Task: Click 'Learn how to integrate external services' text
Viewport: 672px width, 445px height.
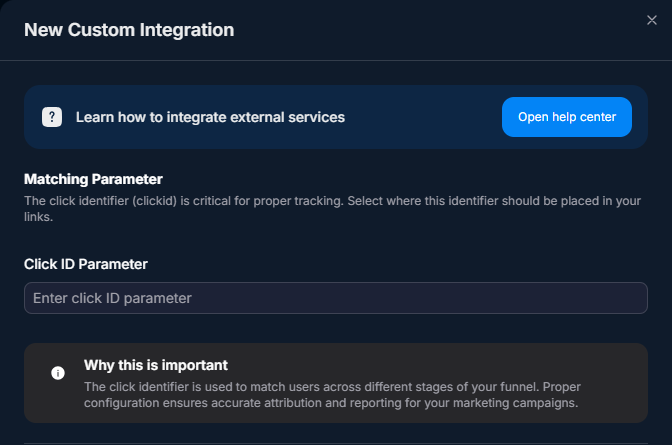Action: (210, 117)
